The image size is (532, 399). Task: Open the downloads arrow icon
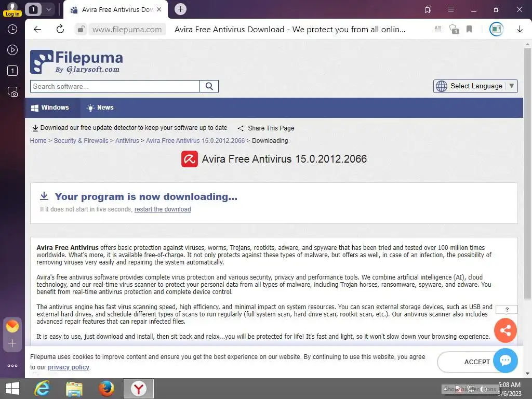(x=520, y=30)
